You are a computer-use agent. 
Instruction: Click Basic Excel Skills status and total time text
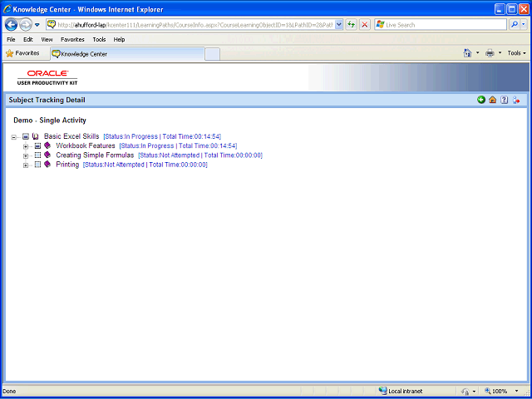tap(162, 136)
